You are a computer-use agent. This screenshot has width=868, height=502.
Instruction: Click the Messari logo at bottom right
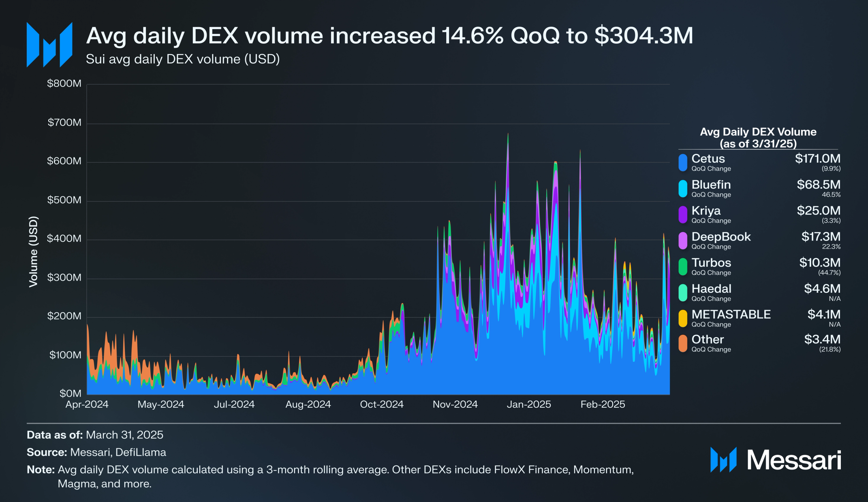(x=776, y=460)
